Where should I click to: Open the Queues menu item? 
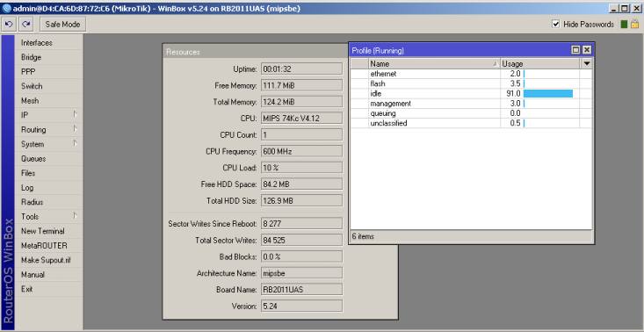point(48,158)
